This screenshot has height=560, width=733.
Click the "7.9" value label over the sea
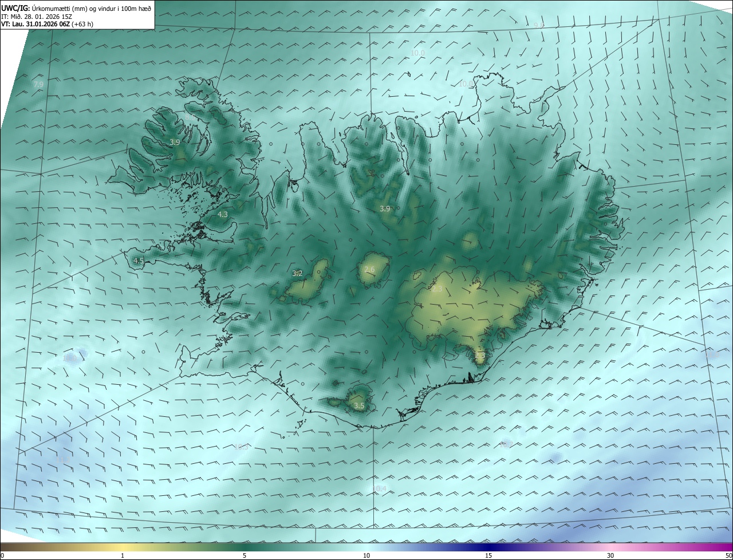(x=38, y=85)
